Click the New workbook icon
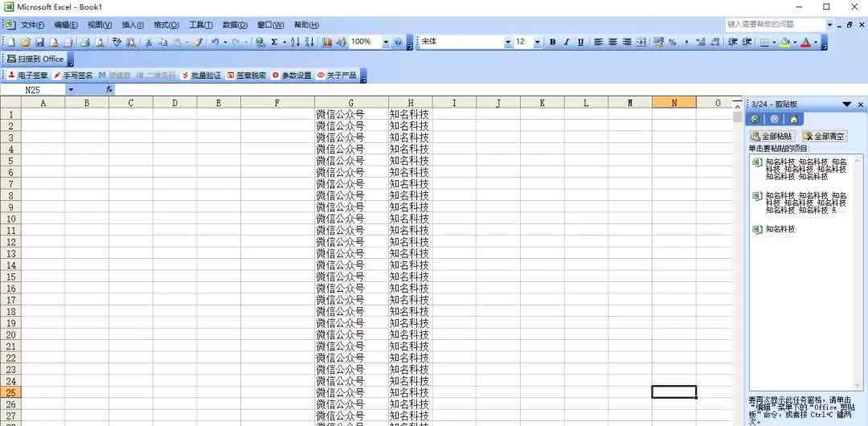The width and height of the screenshot is (868, 426). [10, 42]
